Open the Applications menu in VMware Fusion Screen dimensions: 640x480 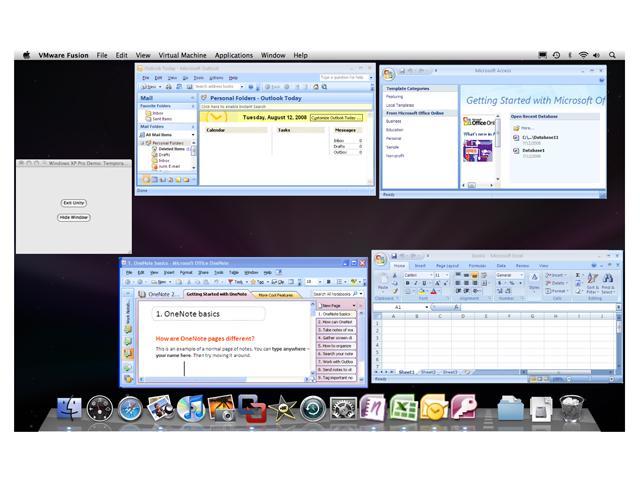pos(234,55)
